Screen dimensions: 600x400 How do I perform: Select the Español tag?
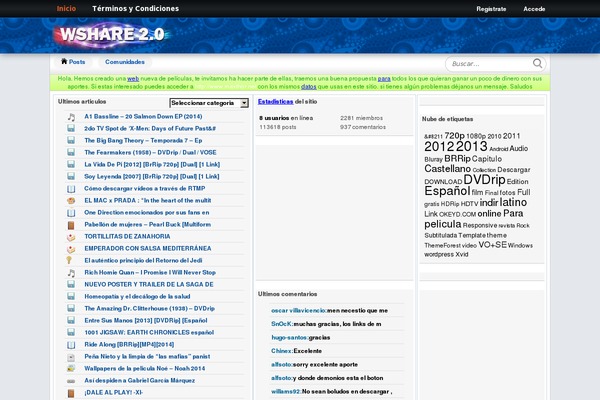[447, 191]
